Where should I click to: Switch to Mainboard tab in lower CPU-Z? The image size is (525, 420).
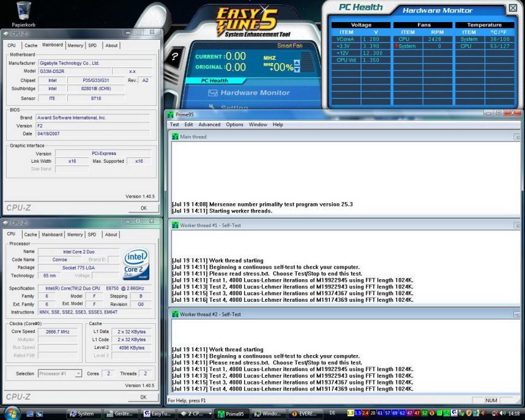52,234
